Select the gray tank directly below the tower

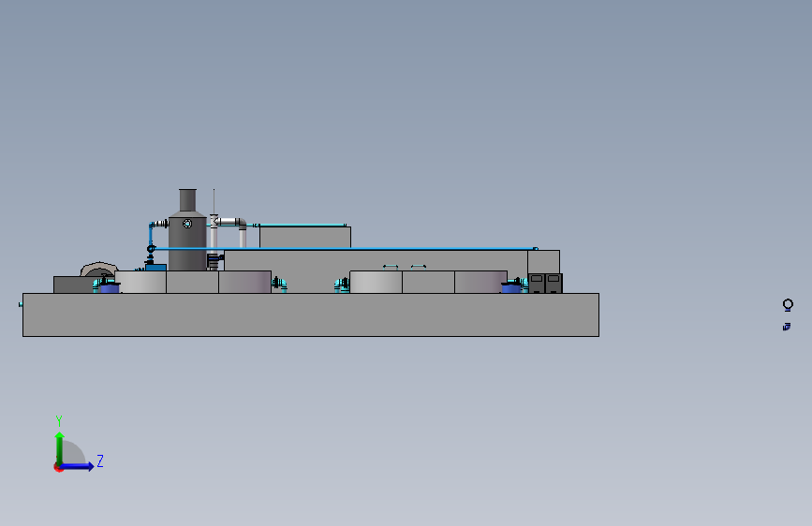pos(192,282)
